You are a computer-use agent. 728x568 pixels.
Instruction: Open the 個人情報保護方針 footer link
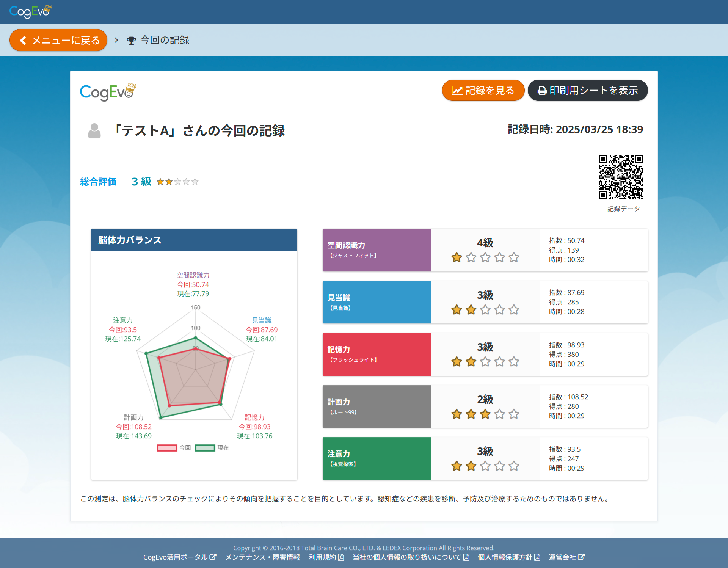509,557
